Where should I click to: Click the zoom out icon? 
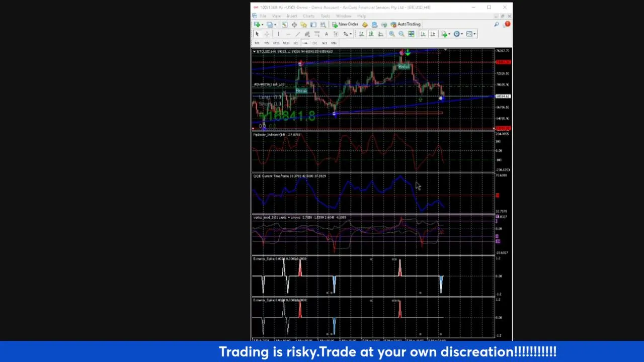click(x=401, y=34)
